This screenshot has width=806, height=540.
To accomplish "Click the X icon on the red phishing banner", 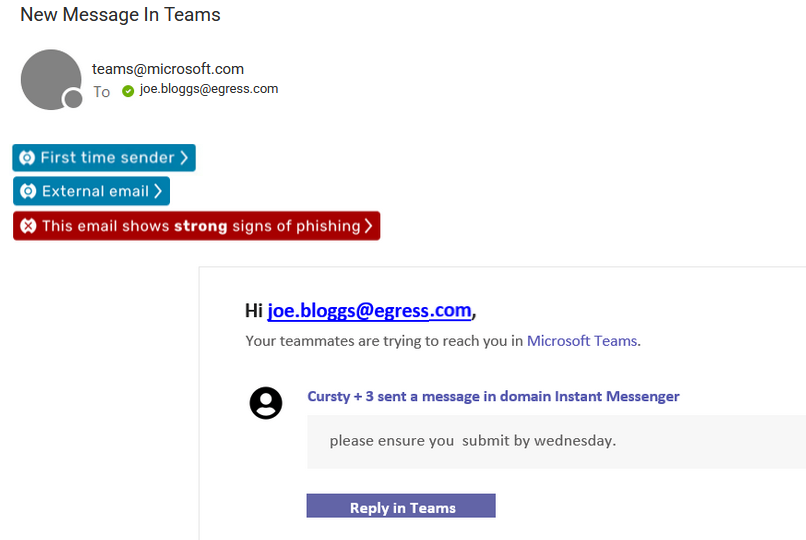I will coord(28,226).
